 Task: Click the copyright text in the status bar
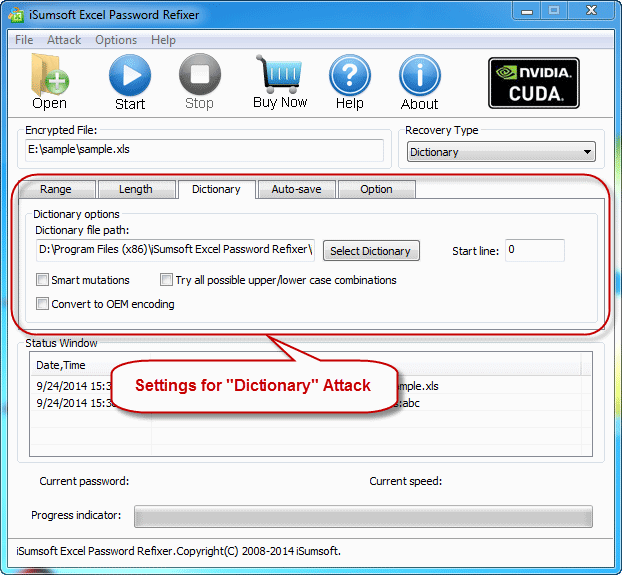click(179, 551)
